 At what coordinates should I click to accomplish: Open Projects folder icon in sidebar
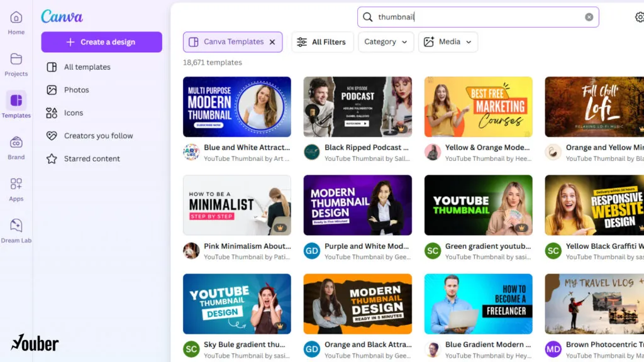(16, 59)
